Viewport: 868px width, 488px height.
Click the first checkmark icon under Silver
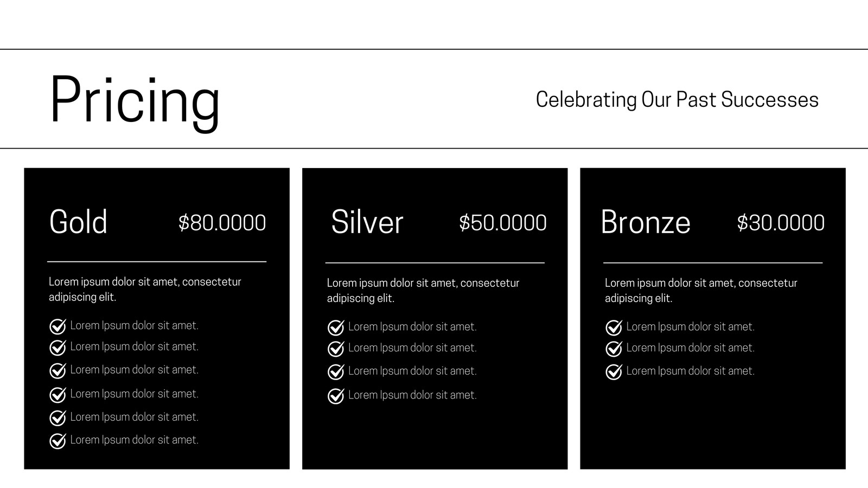336,327
